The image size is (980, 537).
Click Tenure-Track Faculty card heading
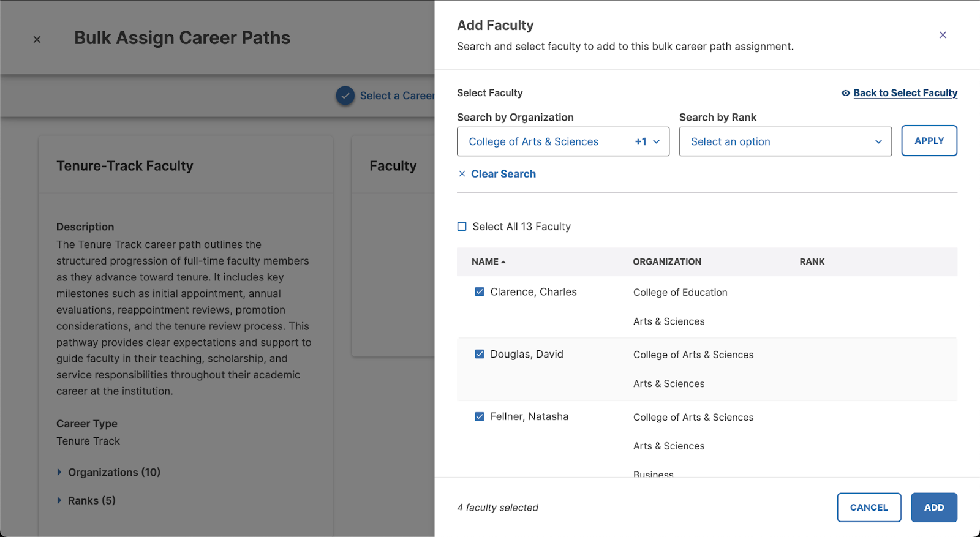coord(125,166)
